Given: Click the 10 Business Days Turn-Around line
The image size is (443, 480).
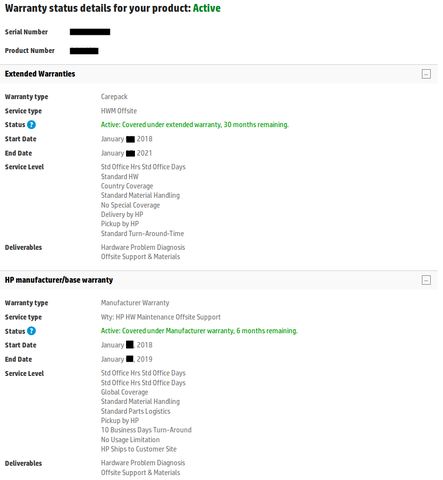Looking at the screenshot, I should (x=146, y=430).
